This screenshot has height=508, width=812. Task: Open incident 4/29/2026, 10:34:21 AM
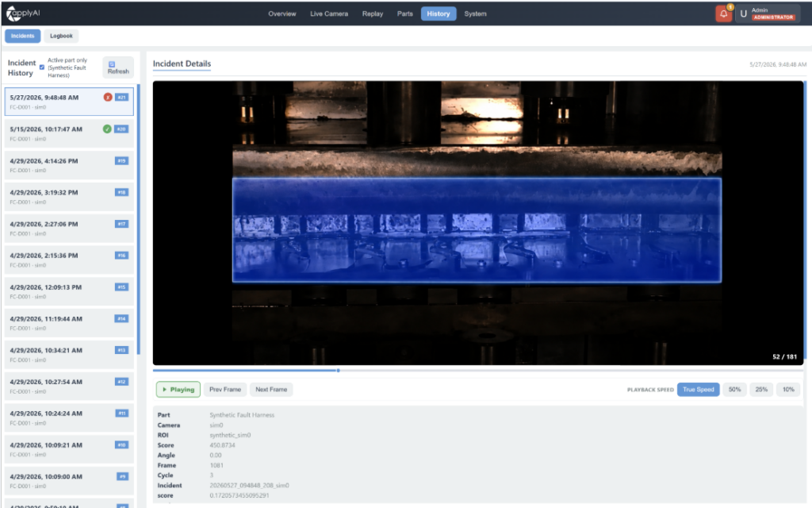point(69,355)
